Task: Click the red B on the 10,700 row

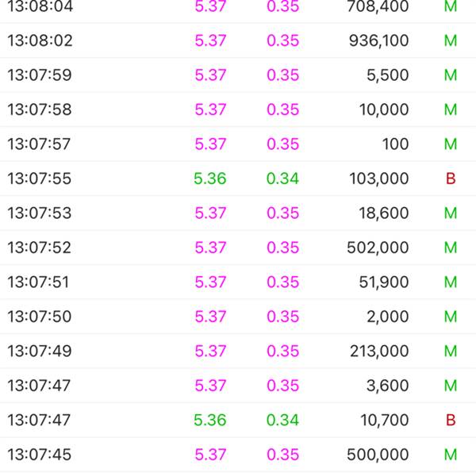Action: 451,420
